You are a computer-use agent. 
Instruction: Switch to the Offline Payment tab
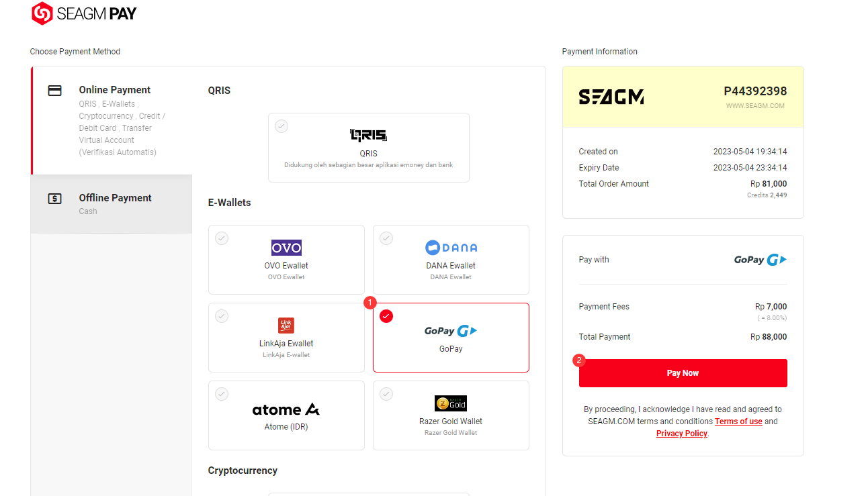coord(112,204)
